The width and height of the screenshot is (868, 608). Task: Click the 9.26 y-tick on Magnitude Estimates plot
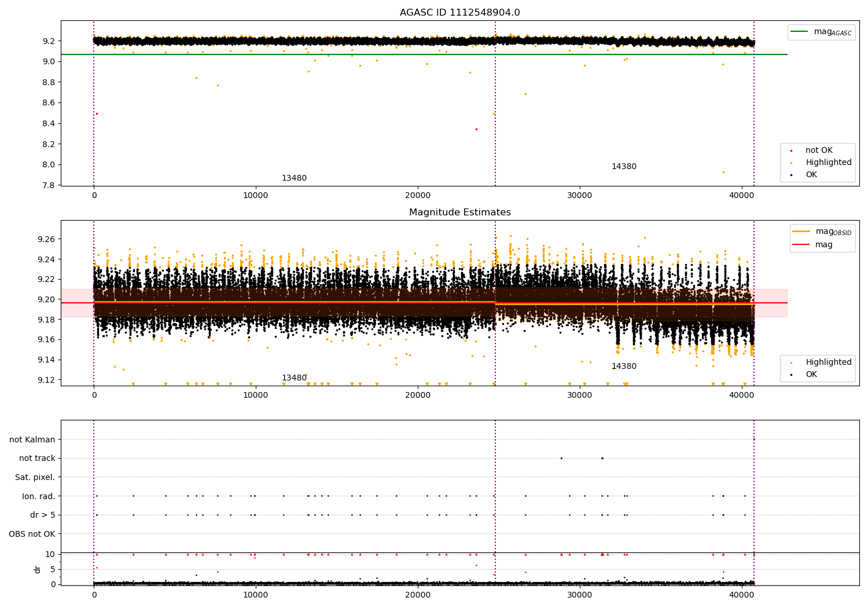point(46,239)
